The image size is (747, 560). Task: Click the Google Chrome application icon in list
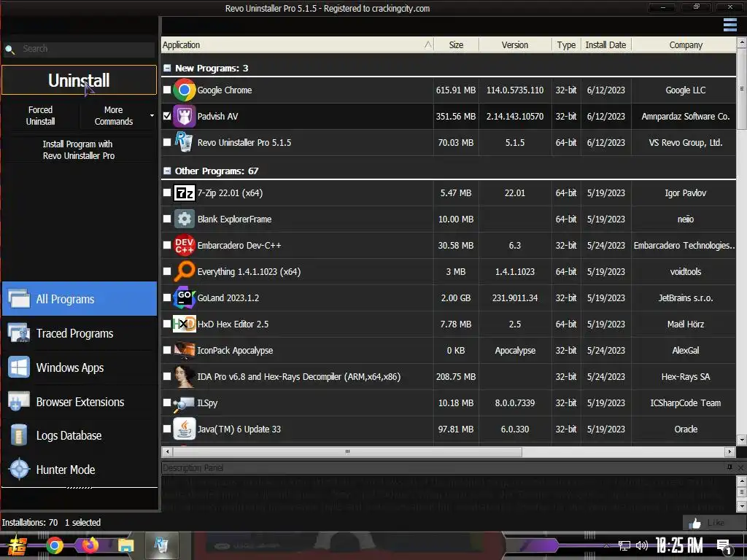pyautogui.click(x=185, y=90)
